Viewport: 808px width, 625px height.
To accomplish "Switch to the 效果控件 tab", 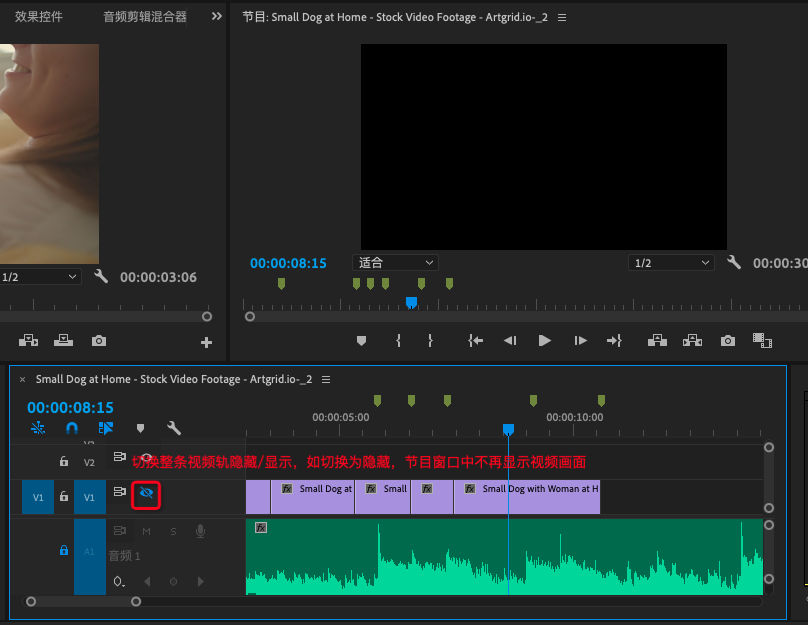I will [x=40, y=17].
